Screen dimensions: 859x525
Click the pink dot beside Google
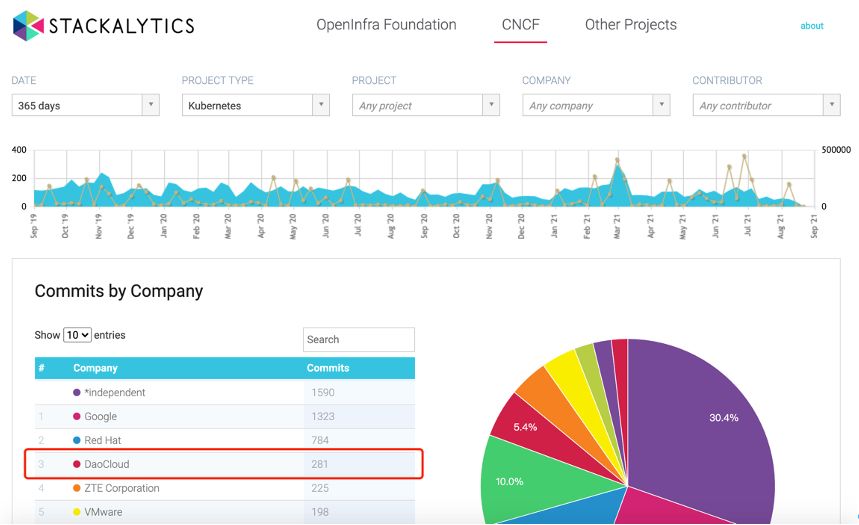tap(77, 417)
